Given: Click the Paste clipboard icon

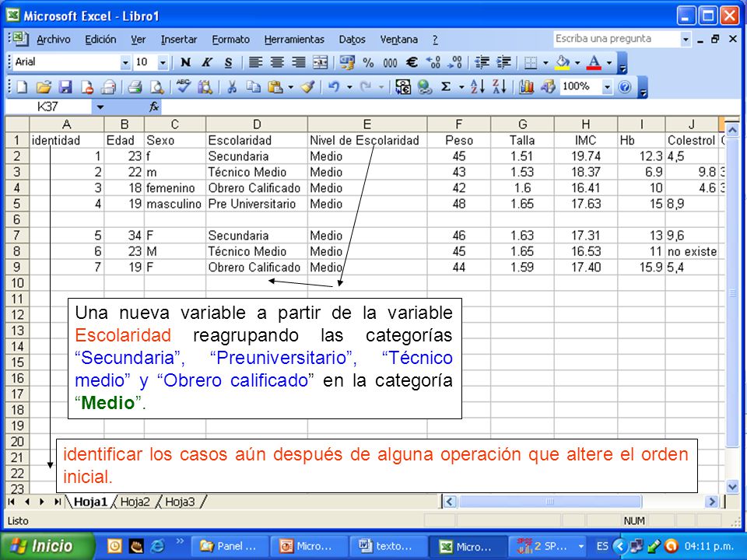Looking at the screenshot, I should click(x=275, y=87).
